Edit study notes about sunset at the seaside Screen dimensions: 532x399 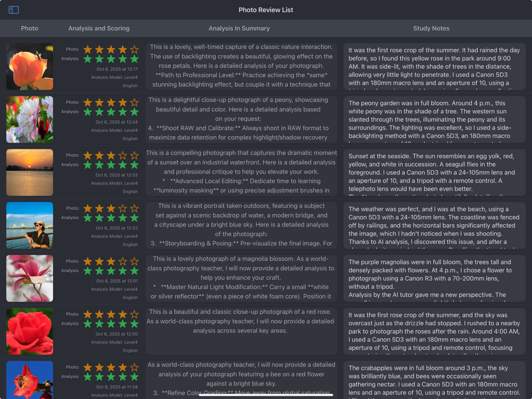coord(434,172)
